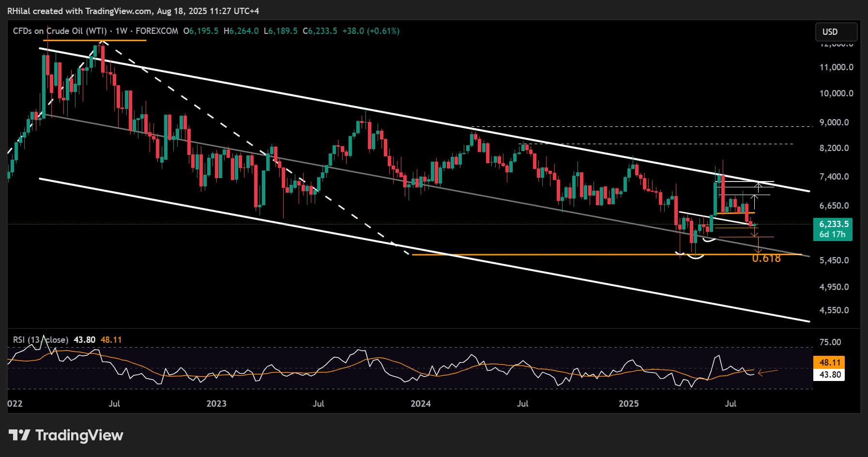Click the Jul label before 2023

click(x=114, y=404)
